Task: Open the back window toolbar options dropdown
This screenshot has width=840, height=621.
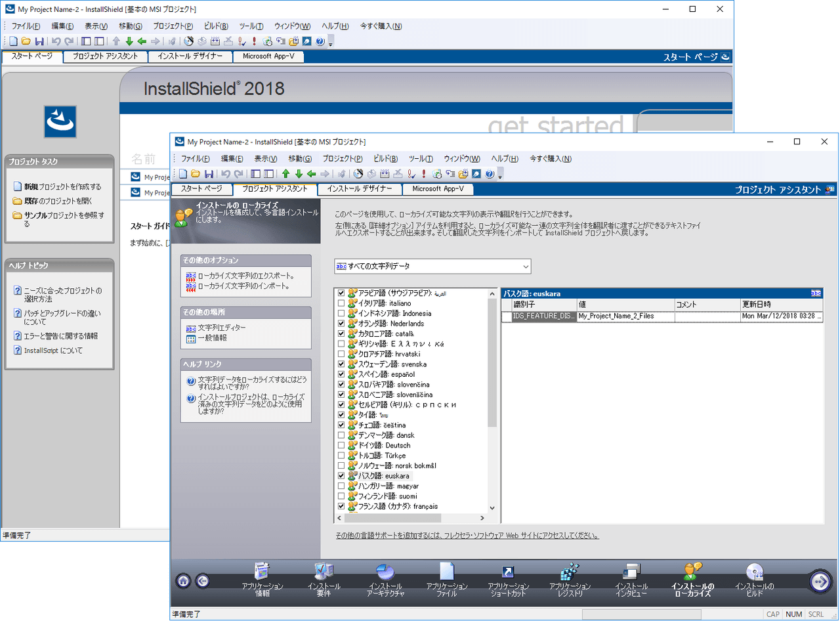Action: pos(331,42)
